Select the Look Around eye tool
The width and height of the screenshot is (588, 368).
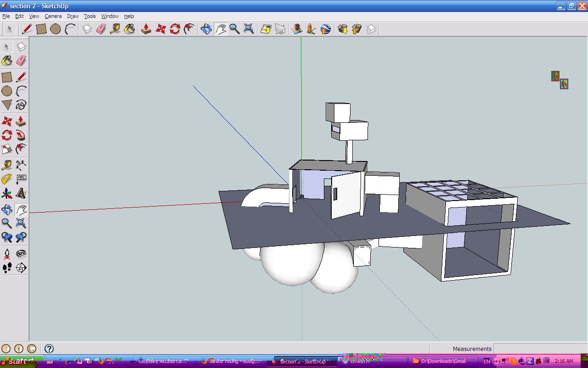[21, 253]
